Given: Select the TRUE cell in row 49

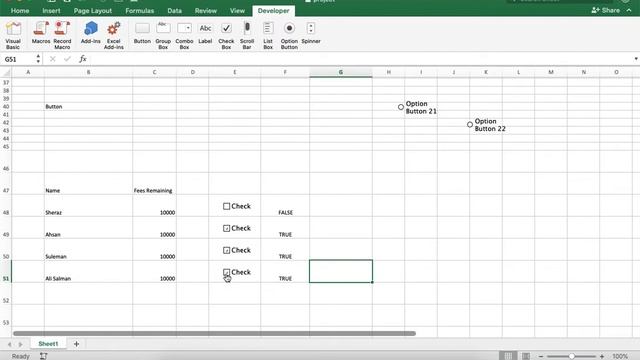Looking at the screenshot, I should pos(285,228).
